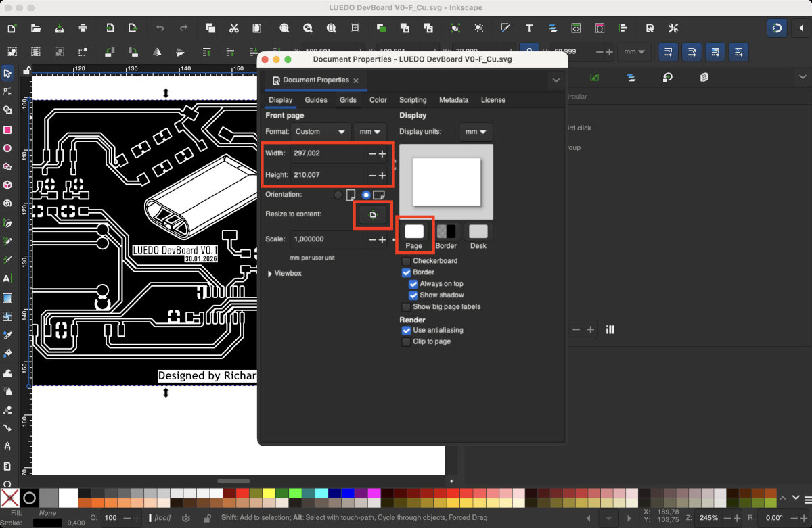The image size is (812, 528).
Task: Click the Paste clipboard icon
Action: [257, 28]
